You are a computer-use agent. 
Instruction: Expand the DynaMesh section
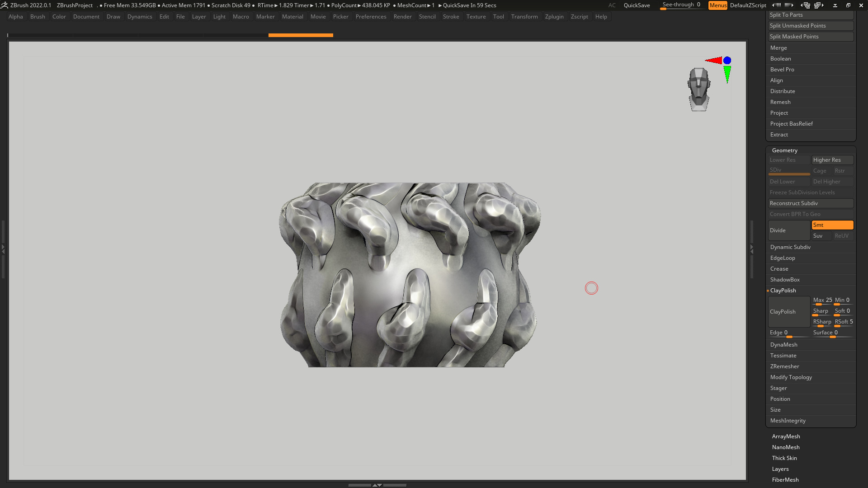click(783, 345)
